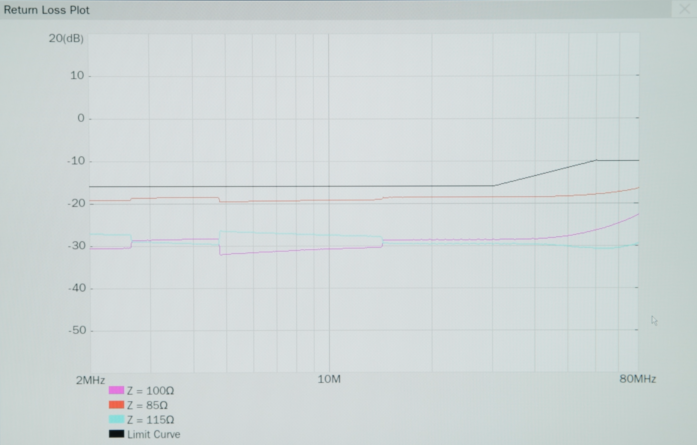Viewport: 697px width, 445px height.
Task: Click the pink Z = 100Ω legend swatch
Action: [x=116, y=391]
